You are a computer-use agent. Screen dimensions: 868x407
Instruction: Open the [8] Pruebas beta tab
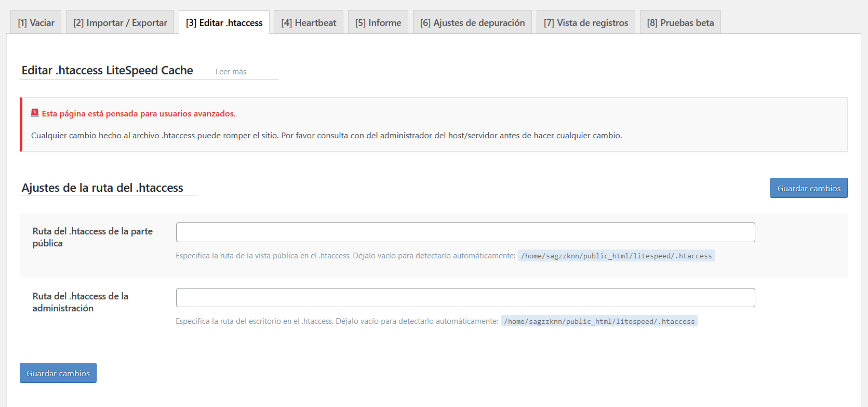click(680, 22)
